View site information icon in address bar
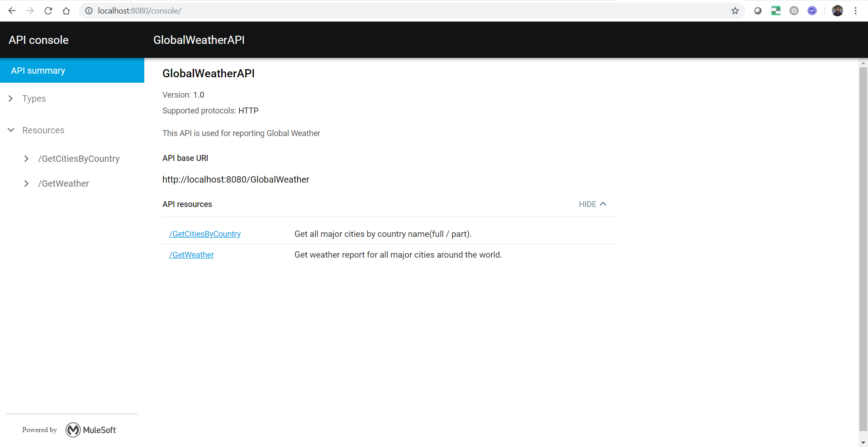This screenshot has width=868, height=447. point(89,11)
